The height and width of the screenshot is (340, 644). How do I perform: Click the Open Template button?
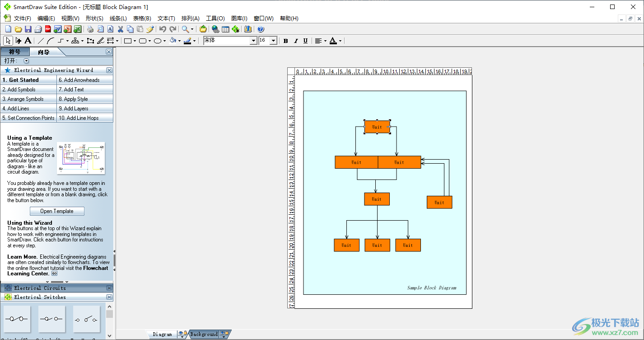pos(57,211)
